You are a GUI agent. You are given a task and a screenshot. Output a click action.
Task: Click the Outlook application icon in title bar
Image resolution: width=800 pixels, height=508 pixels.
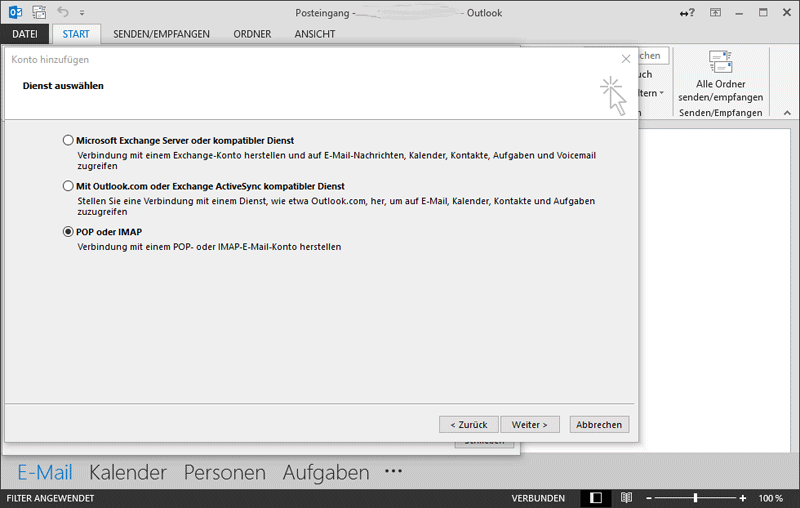tap(15, 13)
